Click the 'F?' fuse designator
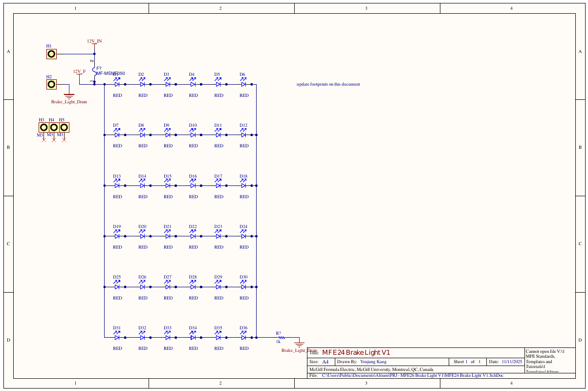This screenshot has height=391, width=588. pos(99,69)
